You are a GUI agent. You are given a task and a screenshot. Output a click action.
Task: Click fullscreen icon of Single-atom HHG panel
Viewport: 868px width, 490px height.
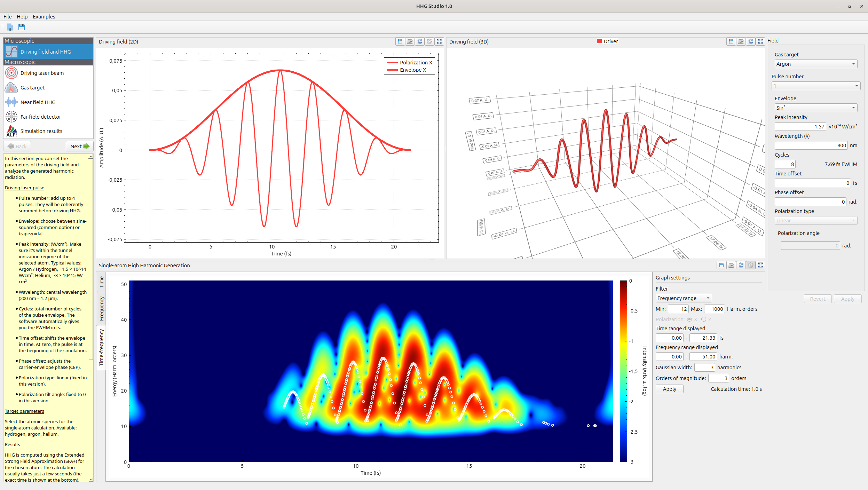760,265
